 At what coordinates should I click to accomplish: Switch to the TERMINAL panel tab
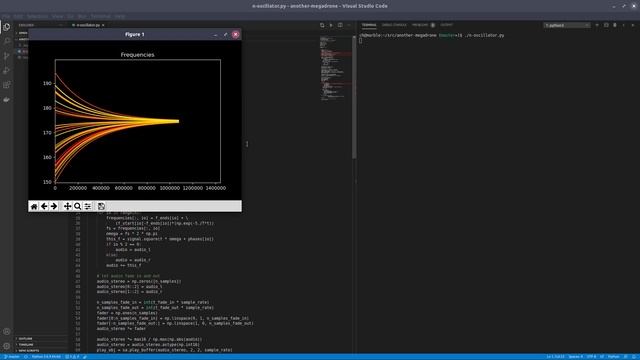point(369,25)
